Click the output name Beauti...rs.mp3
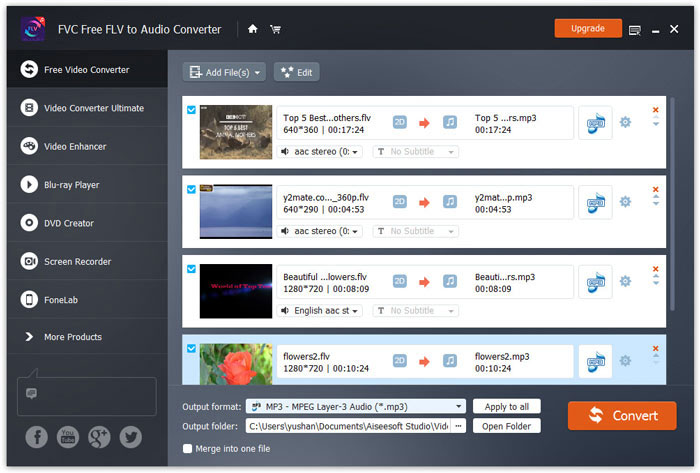700x473 pixels. coord(505,277)
